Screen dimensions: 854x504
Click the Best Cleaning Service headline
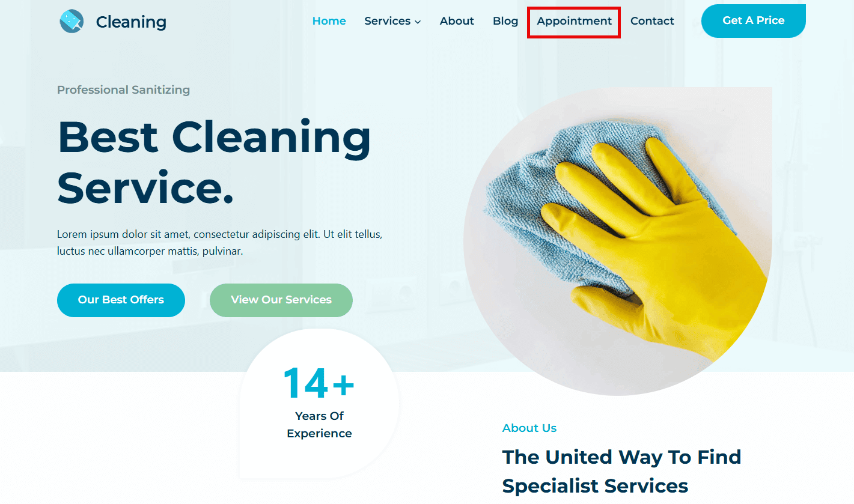[x=214, y=162]
